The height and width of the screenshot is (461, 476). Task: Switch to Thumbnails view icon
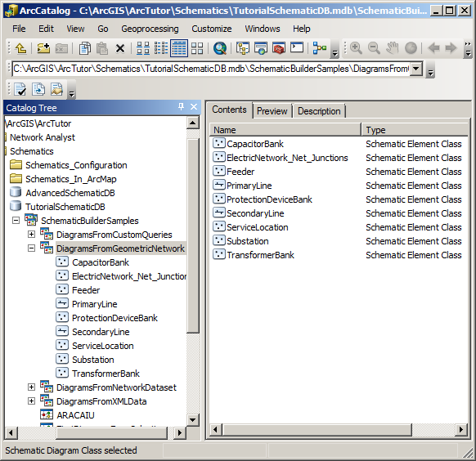pos(197,48)
